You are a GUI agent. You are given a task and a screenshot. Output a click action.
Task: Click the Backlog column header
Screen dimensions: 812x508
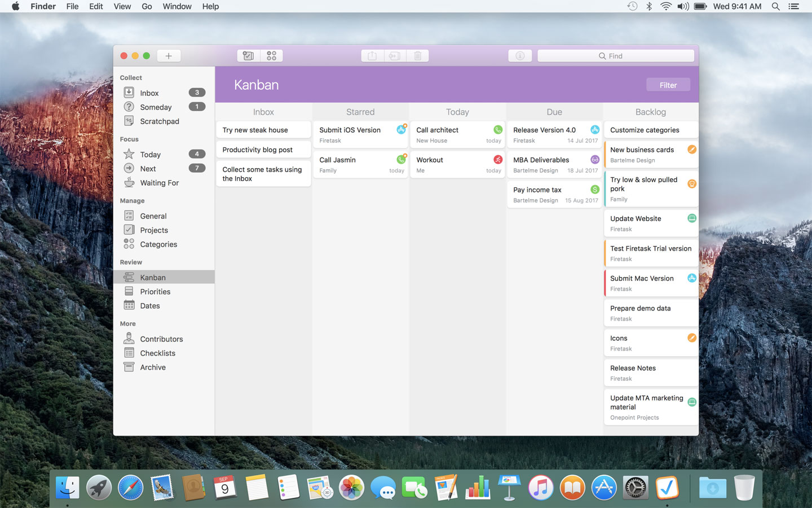tap(651, 112)
